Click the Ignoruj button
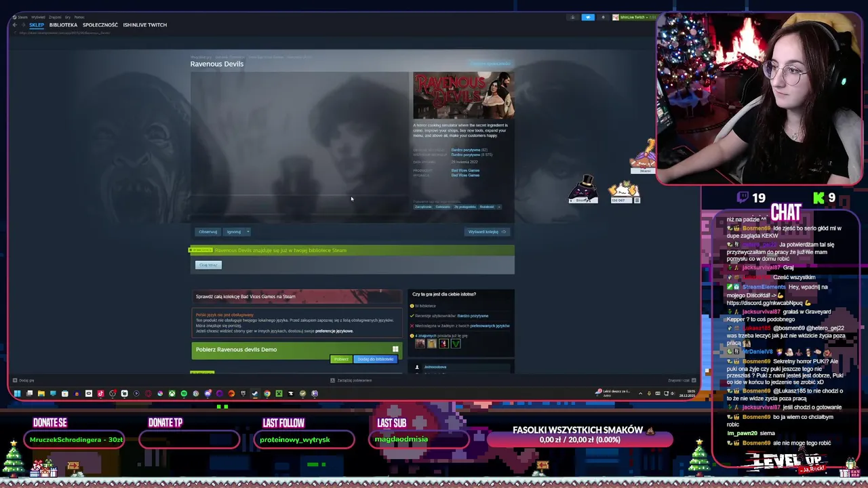Image resolution: width=868 pixels, height=488 pixels. pyautogui.click(x=234, y=232)
